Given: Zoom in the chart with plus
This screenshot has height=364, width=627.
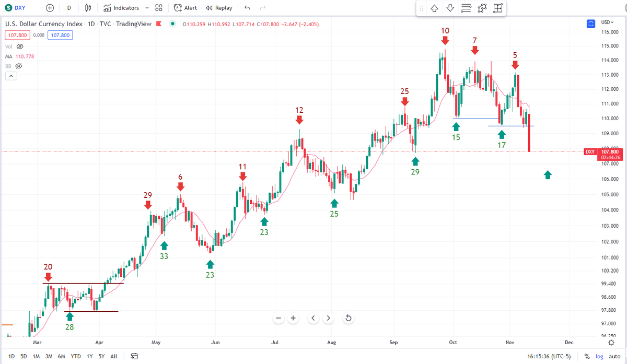Looking at the screenshot, I should coord(293,318).
